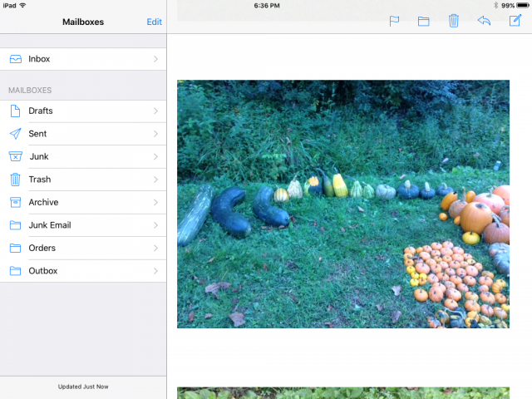Click the Outbox folder icon
Screen dimensions: 532x399
tap(15, 271)
